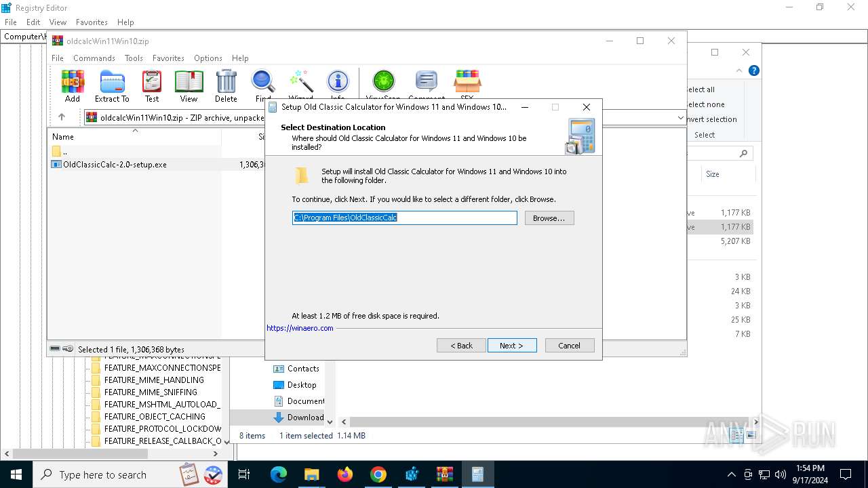Cancel the Old Classic Calculator setup
This screenshot has height=488, width=868.
(x=570, y=346)
